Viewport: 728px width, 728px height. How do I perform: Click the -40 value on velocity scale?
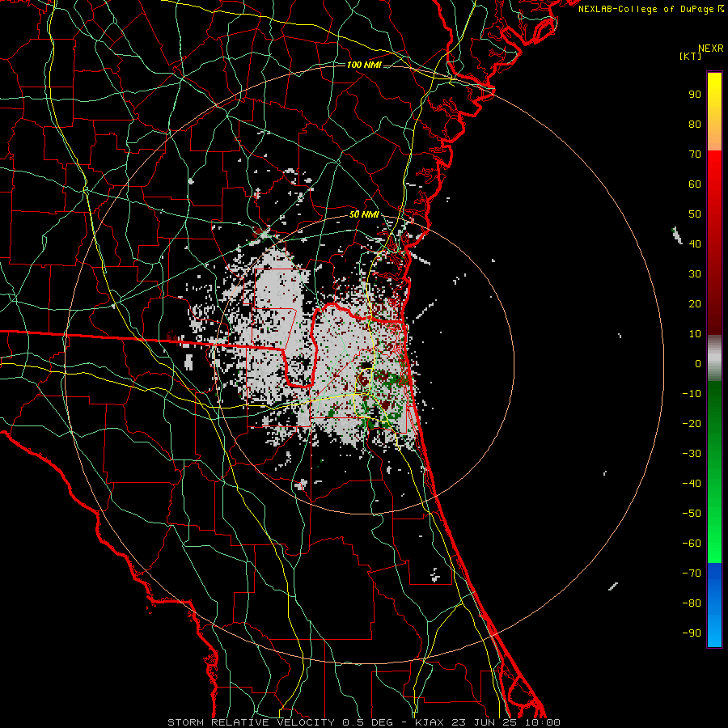click(x=692, y=484)
